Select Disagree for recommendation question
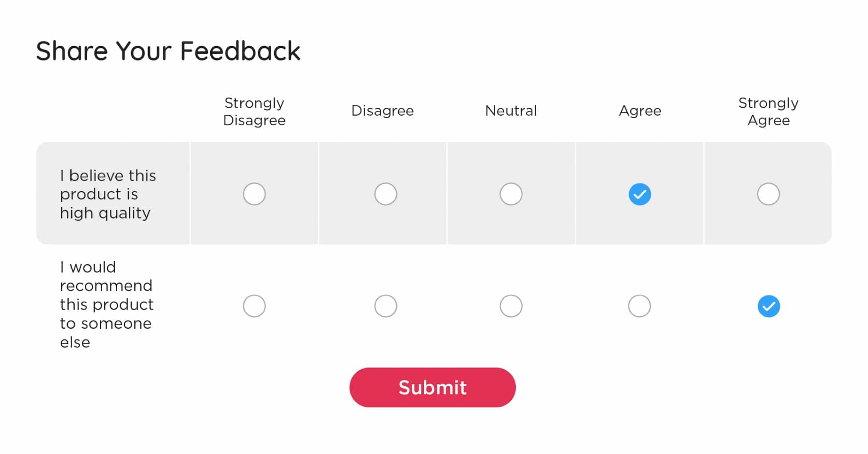 point(385,305)
